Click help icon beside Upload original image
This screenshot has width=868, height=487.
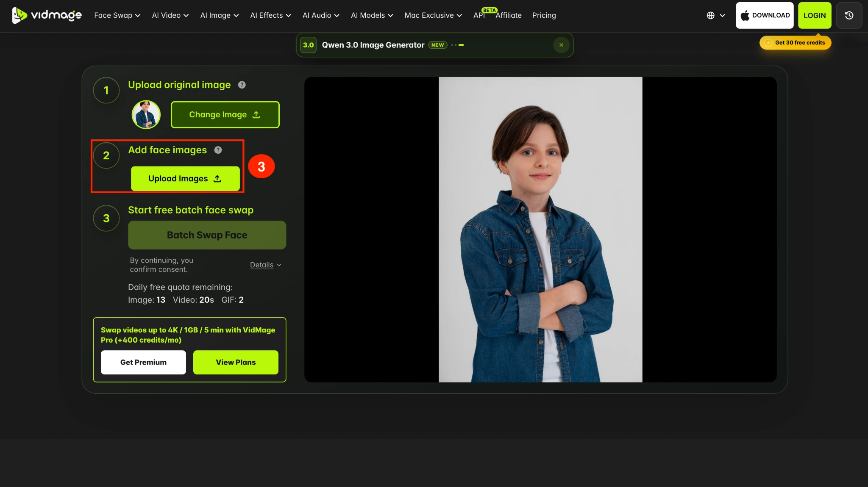coord(242,85)
